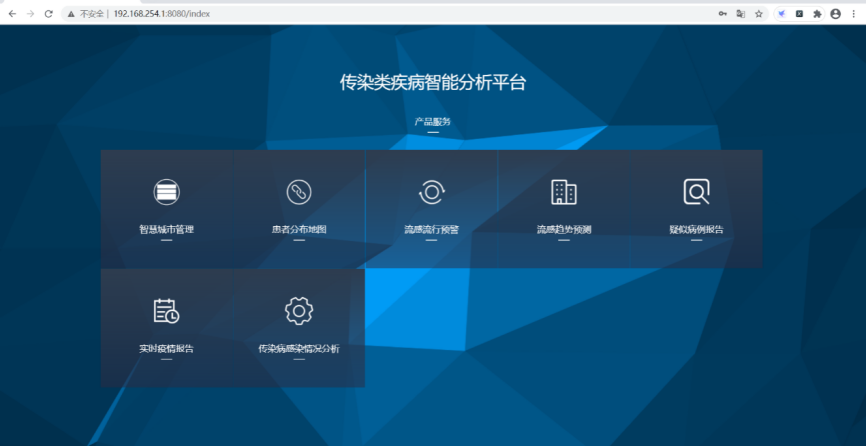Click the saved password key icon
The height and width of the screenshot is (446, 866).
point(722,14)
